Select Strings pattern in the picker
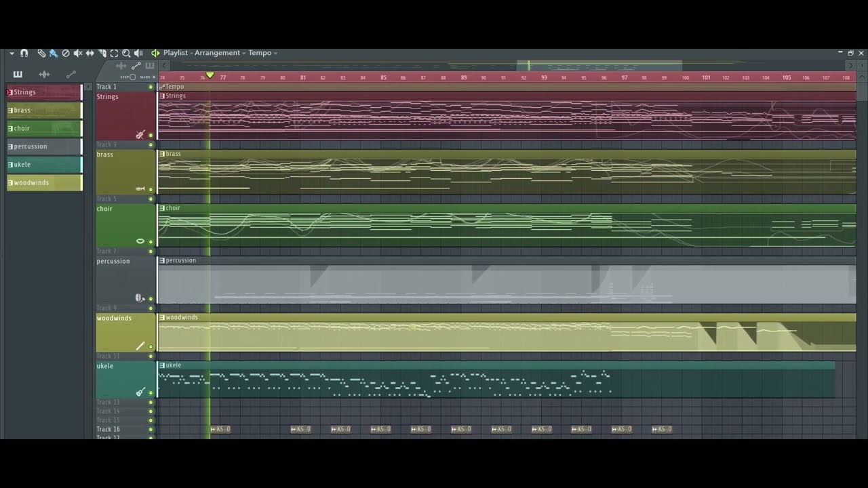868x488 pixels. click(44, 92)
